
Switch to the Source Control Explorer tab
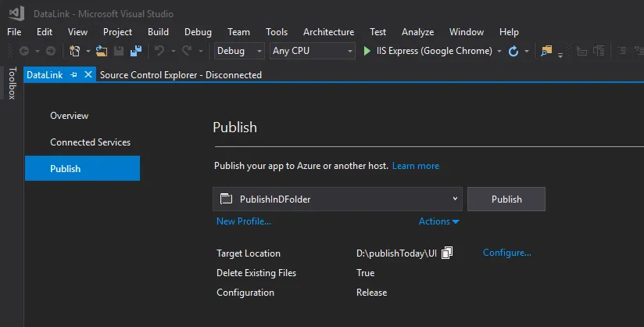click(181, 75)
